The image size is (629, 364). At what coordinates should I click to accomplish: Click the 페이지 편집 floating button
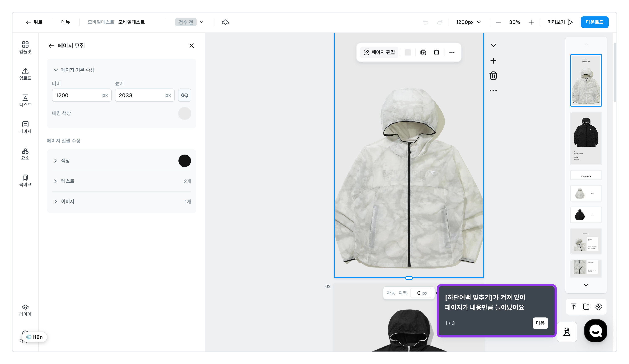coord(379,52)
